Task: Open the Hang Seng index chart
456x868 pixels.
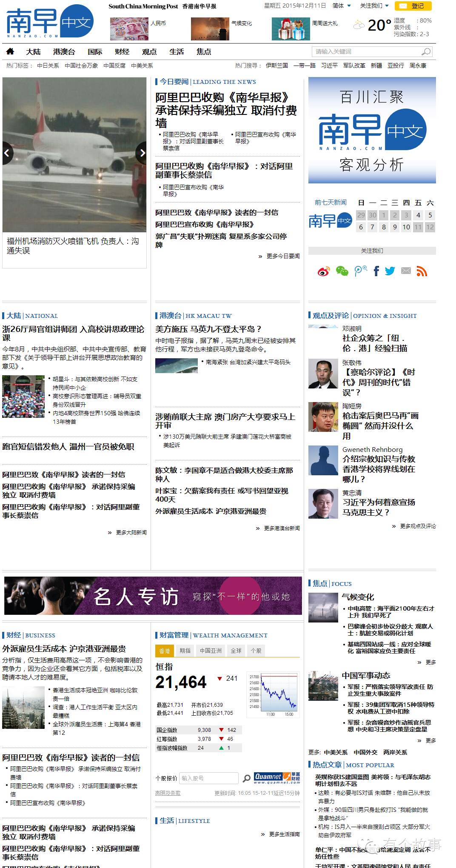Action: 274,694
